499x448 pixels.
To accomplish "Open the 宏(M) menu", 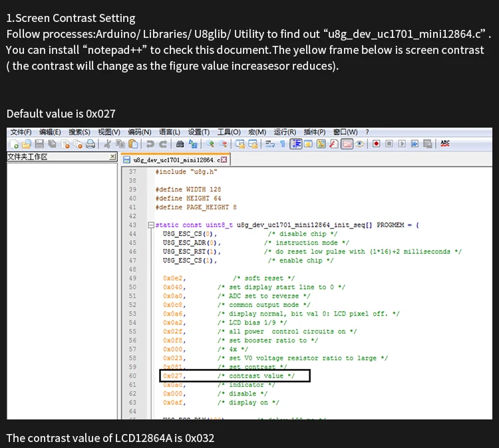I will (257, 132).
